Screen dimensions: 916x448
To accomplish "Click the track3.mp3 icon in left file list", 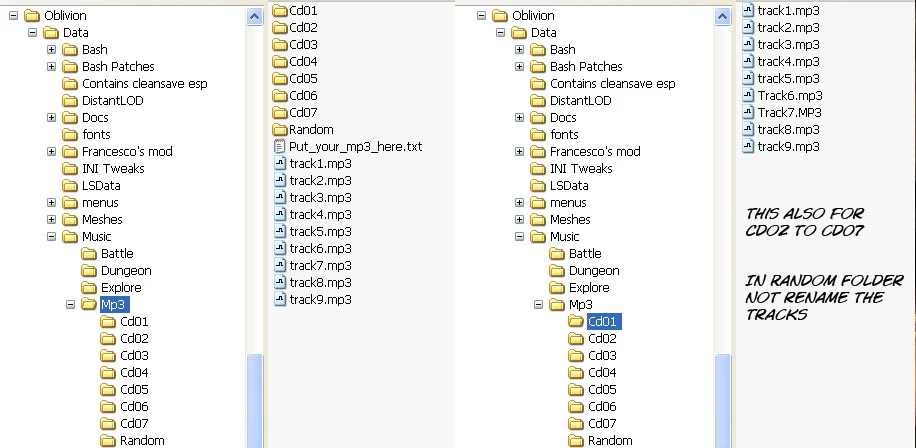I will click(x=280, y=197).
